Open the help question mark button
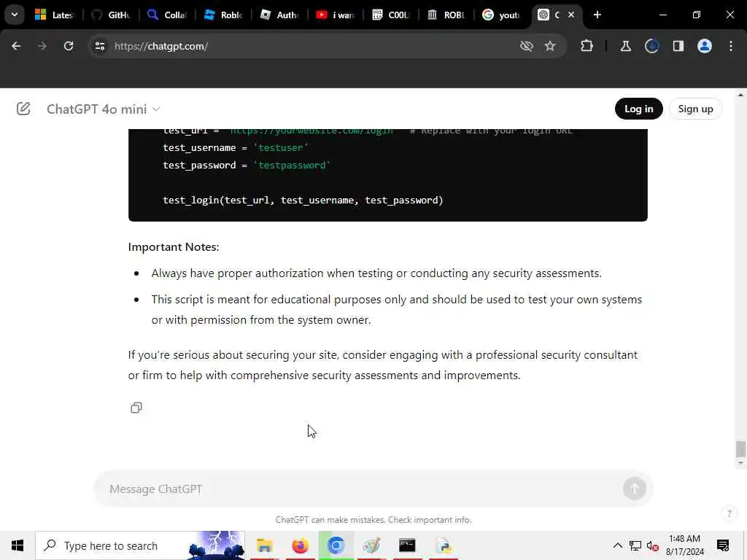Screen dimensions: 747x560 pos(729,513)
